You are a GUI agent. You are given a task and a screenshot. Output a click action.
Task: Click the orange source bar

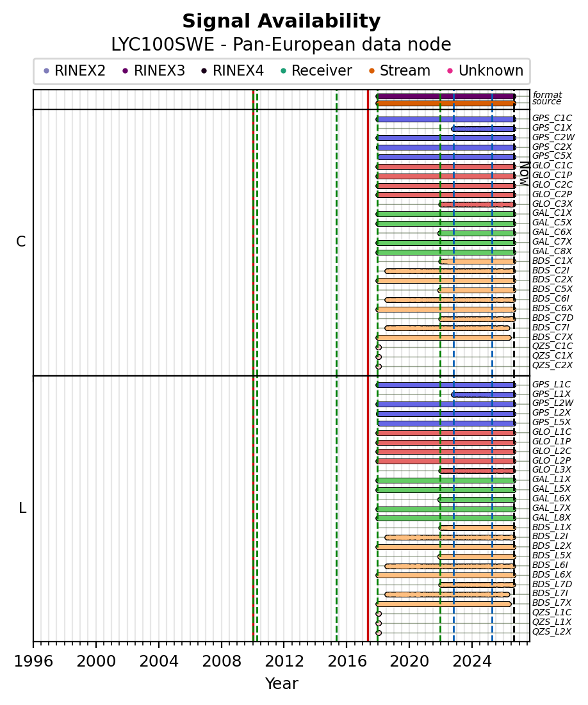click(446, 103)
